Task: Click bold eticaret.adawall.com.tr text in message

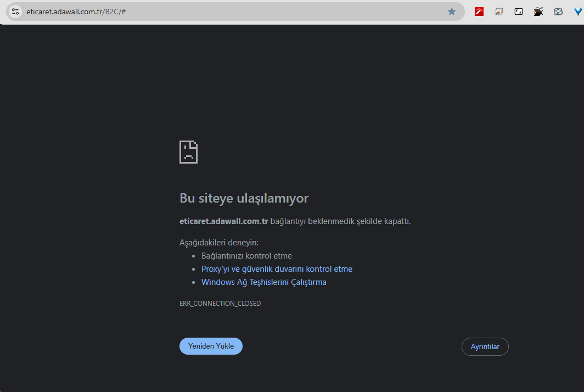Action: click(x=224, y=221)
